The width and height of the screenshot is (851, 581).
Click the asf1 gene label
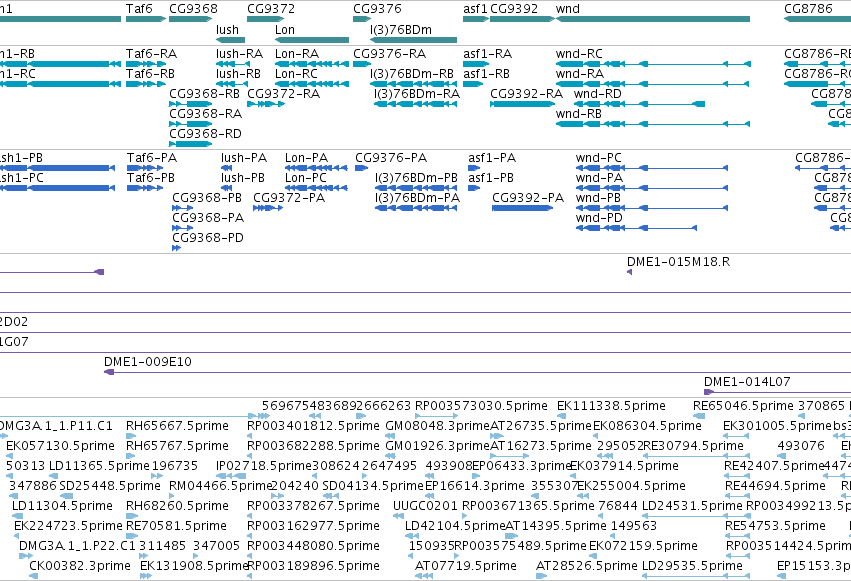pyautogui.click(x=475, y=9)
